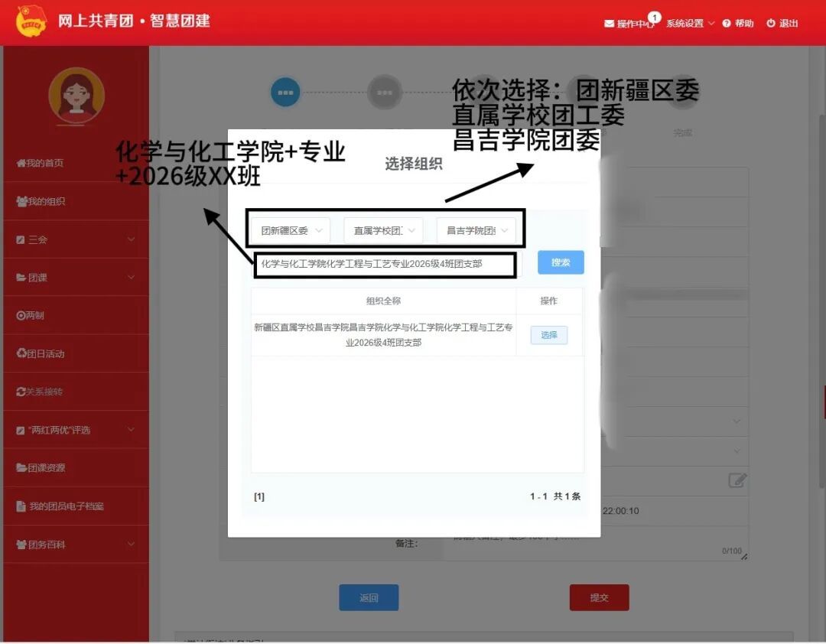Image resolution: width=826 pixels, height=644 pixels.
Task: Click the edit pencil icon at right
Action: [737, 480]
